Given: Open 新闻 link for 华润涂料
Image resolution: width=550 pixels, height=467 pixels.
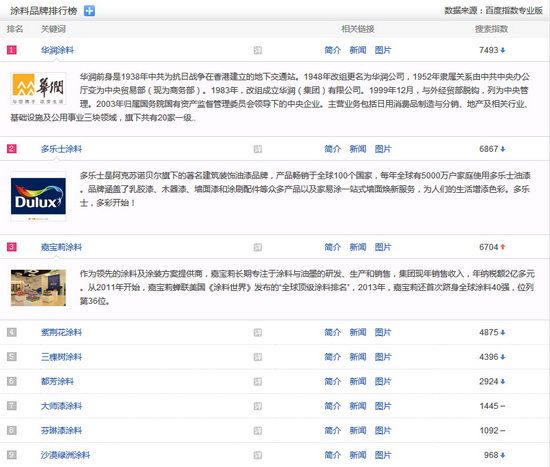Looking at the screenshot, I should coord(358,50).
